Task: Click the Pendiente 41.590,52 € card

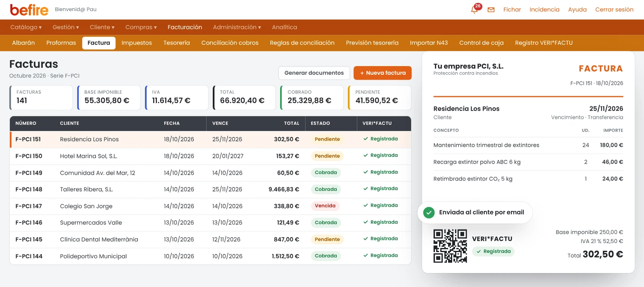Action: click(379, 97)
